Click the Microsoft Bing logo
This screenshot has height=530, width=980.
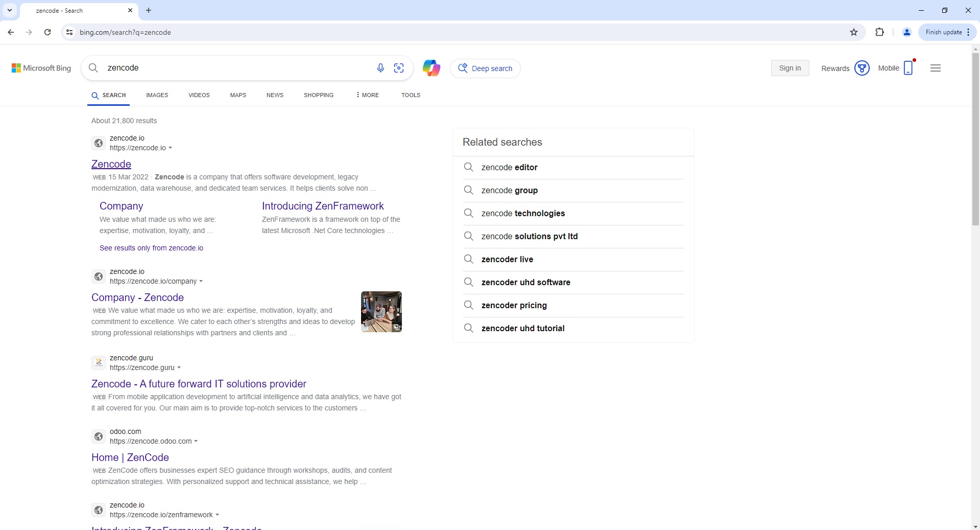pos(41,67)
